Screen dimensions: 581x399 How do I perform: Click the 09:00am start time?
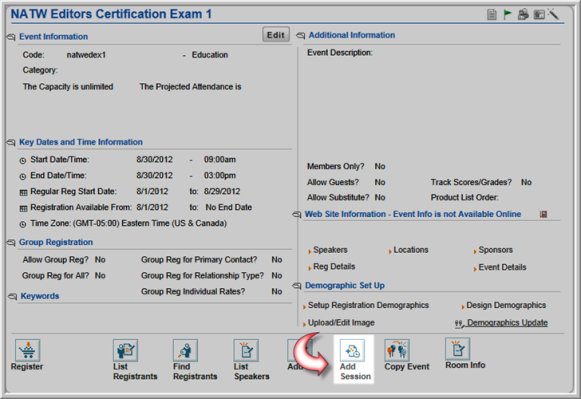pos(220,160)
